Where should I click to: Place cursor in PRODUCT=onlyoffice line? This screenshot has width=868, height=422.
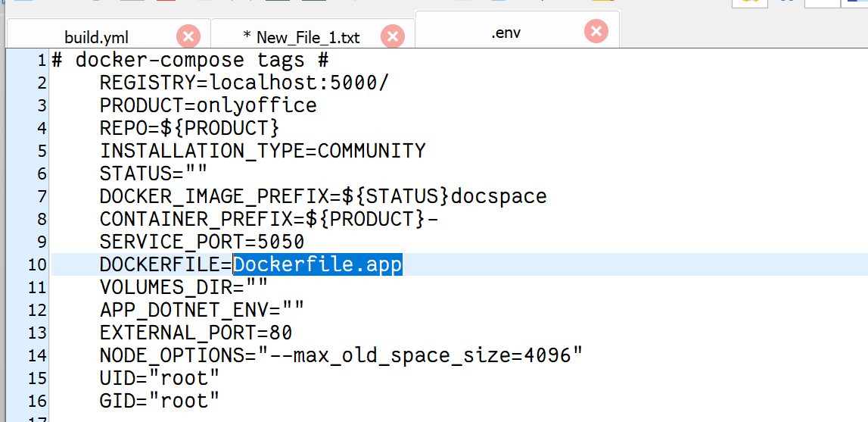[x=208, y=105]
